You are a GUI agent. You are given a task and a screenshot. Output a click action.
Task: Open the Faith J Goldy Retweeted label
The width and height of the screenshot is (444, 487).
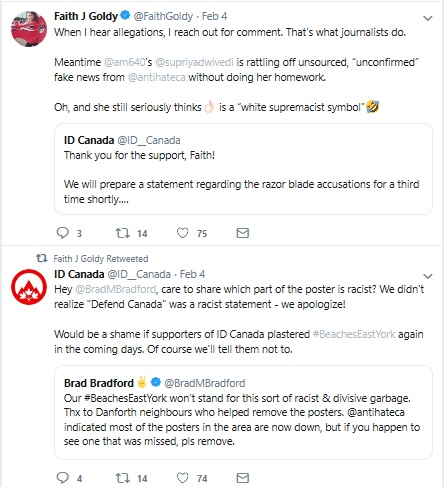coord(101,259)
